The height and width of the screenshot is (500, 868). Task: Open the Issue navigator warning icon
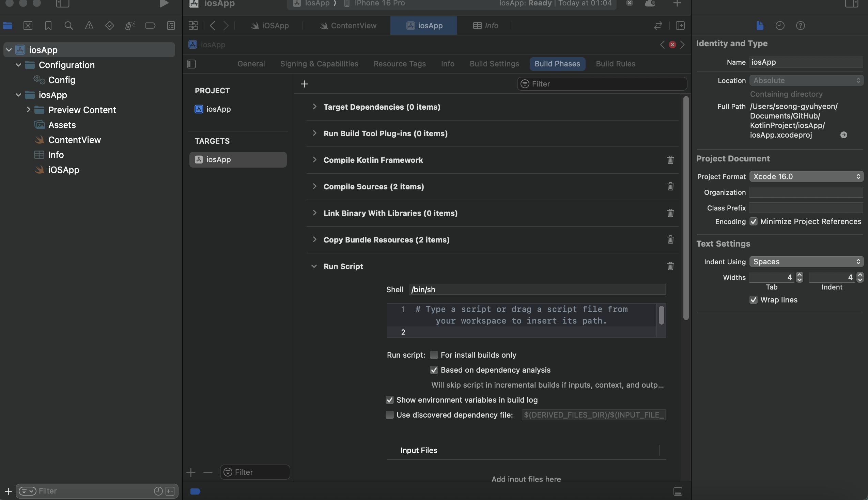pos(89,26)
